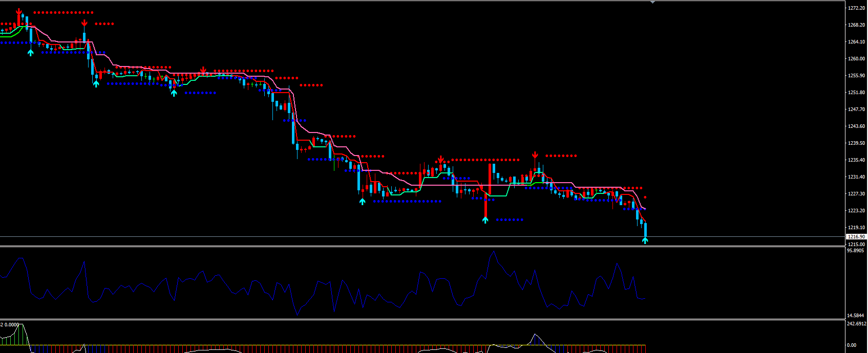
Task: Click the 14.5844 oscillator scale value
Action: [x=856, y=316]
